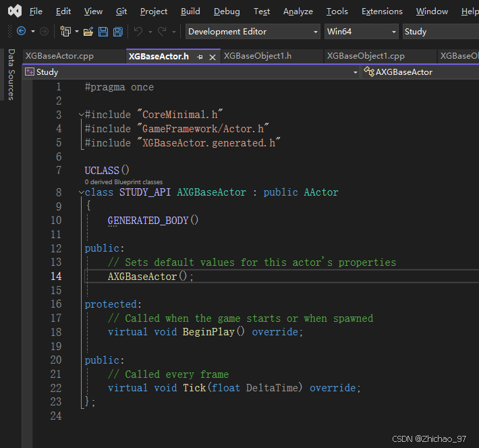The image size is (479, 448).
Task: Click the Navigate Forward arrow icon
Action: (45, 32)
